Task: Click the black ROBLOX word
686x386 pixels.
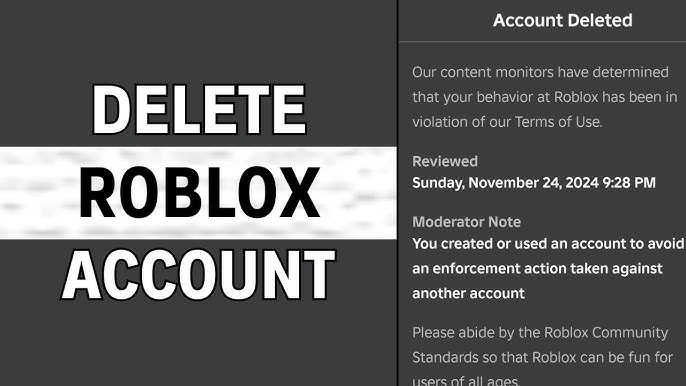Action: click(x=199, y=193)
